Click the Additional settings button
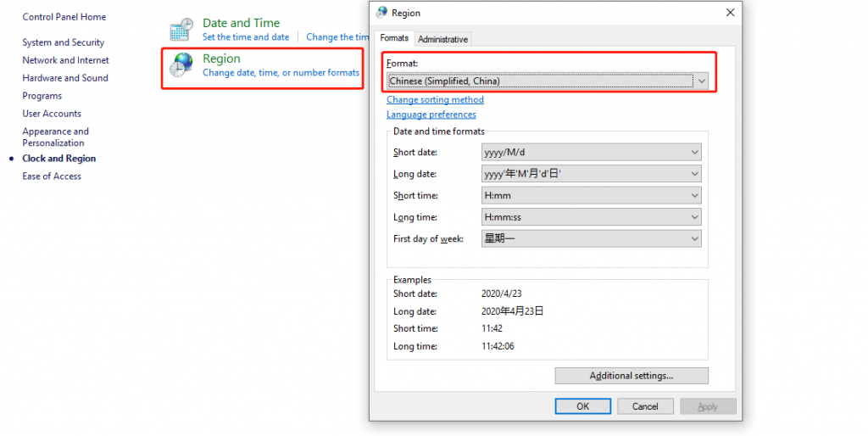 632,376
